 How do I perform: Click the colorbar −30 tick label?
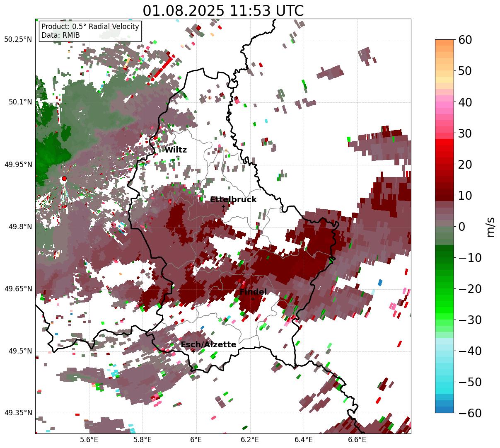469,320
